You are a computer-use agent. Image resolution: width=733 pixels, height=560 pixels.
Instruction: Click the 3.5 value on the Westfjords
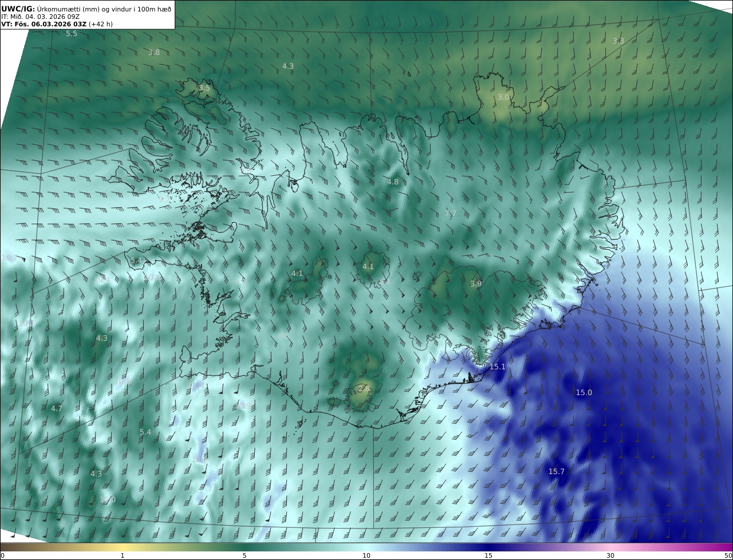coord(204,88)
